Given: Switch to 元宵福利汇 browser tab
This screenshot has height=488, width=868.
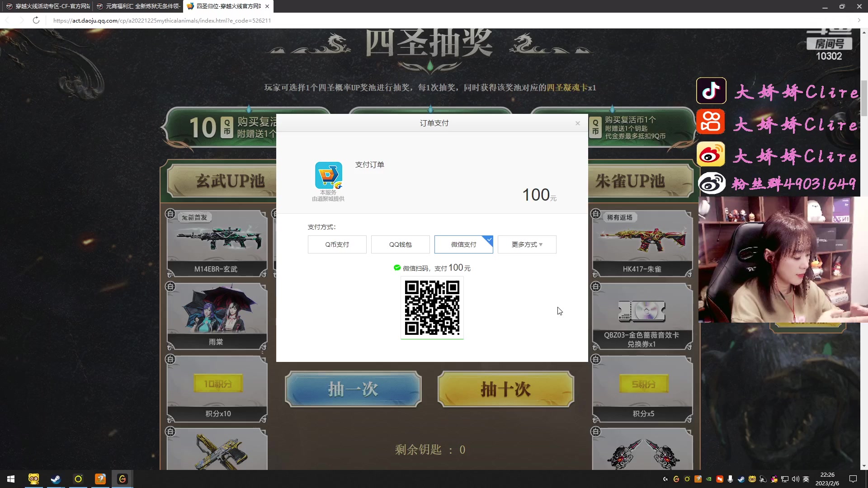Looking at the screenshot, I should pos(138,6).
